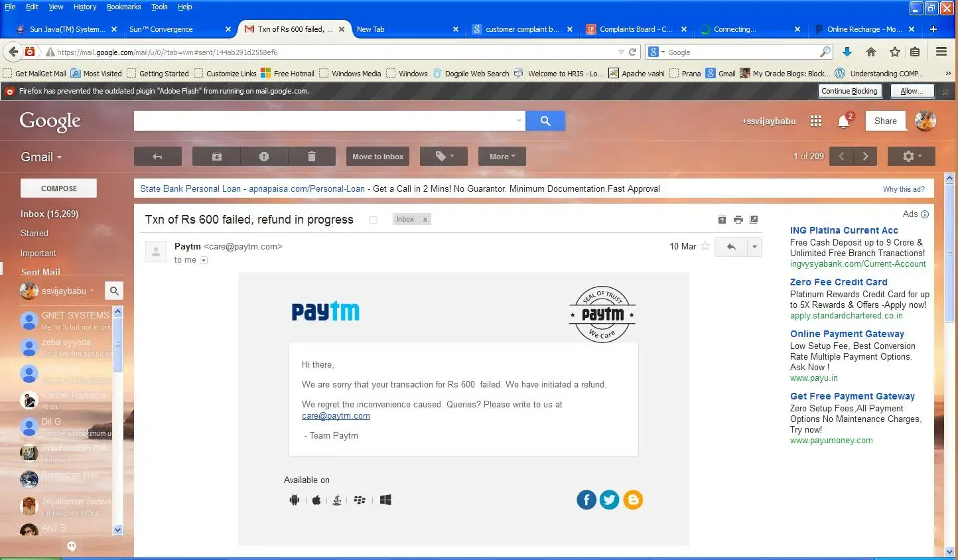Report this email as spam

[264, 157]
